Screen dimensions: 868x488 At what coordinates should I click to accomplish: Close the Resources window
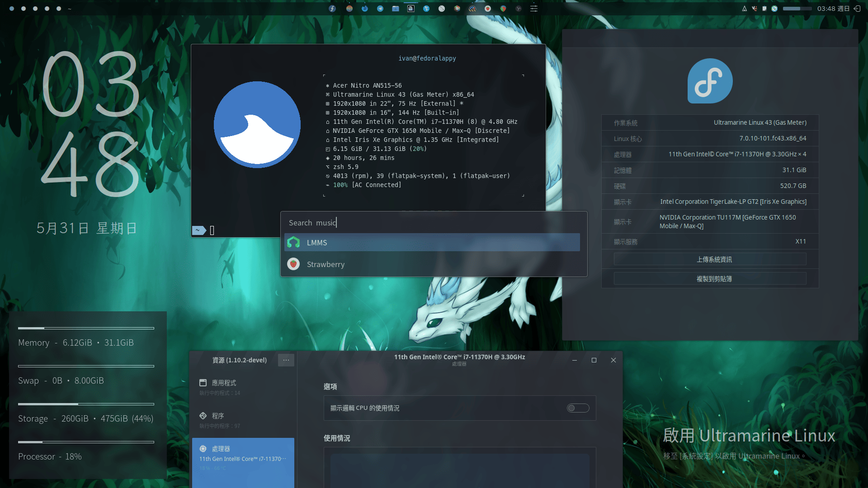click(x=613, y=360)
